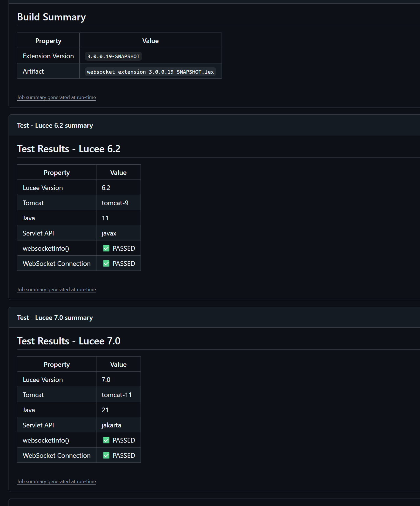Click green checkmark for websocketInfo() in Lucee 6.2
The image size is (420, 506).
click(106, 248)
